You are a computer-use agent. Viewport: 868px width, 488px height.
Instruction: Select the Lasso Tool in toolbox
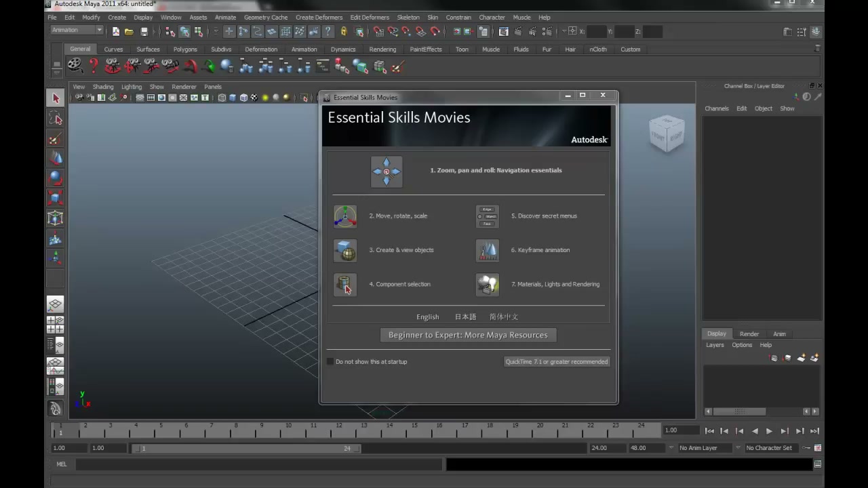point(56,119)
